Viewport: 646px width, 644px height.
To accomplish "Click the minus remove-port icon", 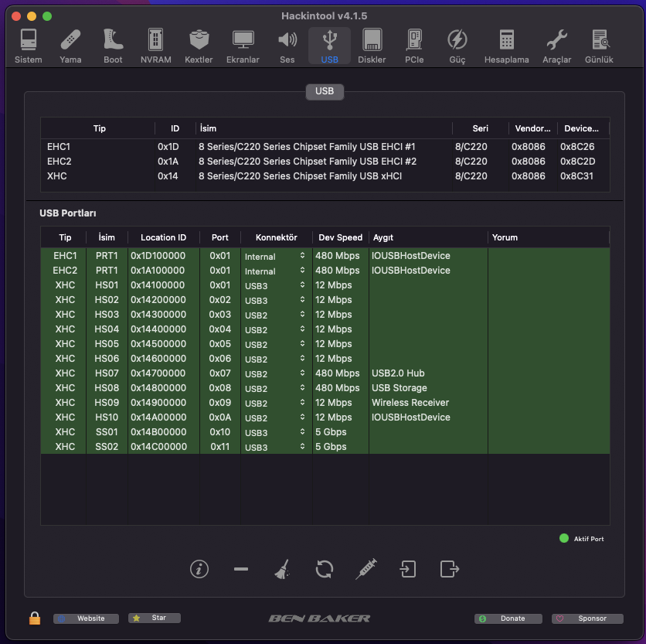I will pyautogui.click(x=241, y=569).
